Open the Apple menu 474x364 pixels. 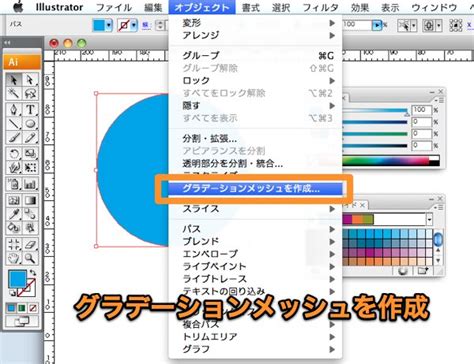point(18,7)
